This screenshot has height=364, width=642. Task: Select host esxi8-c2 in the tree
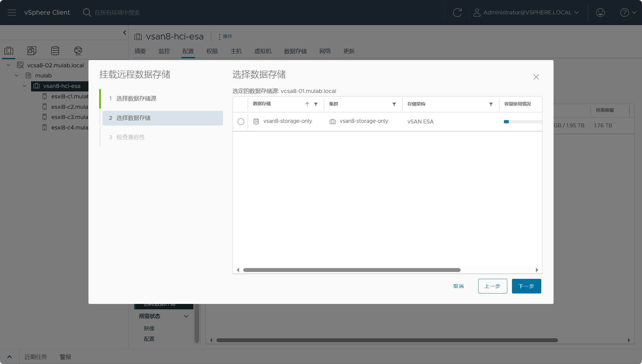tap(70, 107)
